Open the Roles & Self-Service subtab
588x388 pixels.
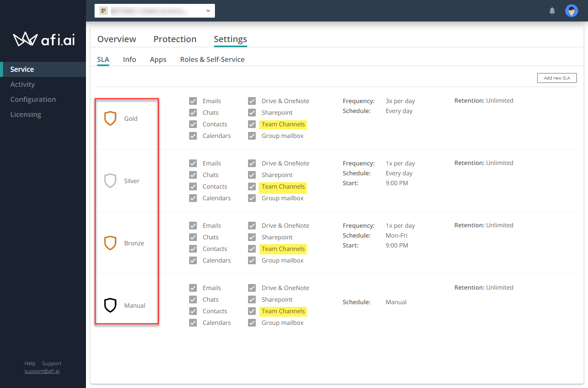pos(212,59)
